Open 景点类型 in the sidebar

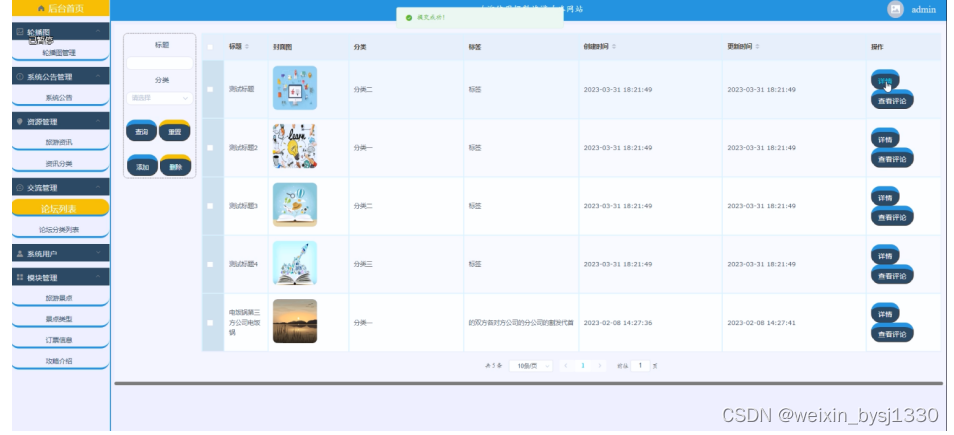coord(61,319)
